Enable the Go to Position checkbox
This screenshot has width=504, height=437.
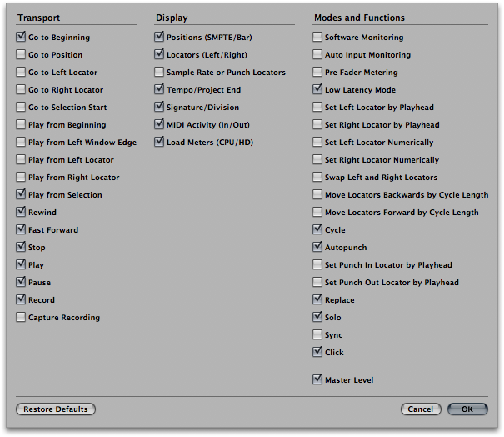pyautogui.click(x=21, y=54)
